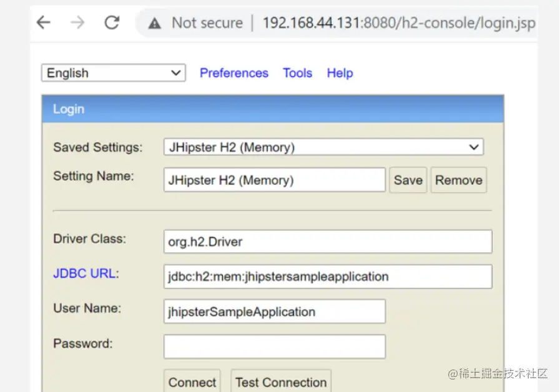The height and width of the screenshot is (392, 560).
Task: Click the User Name label
Action: (87, 308)
